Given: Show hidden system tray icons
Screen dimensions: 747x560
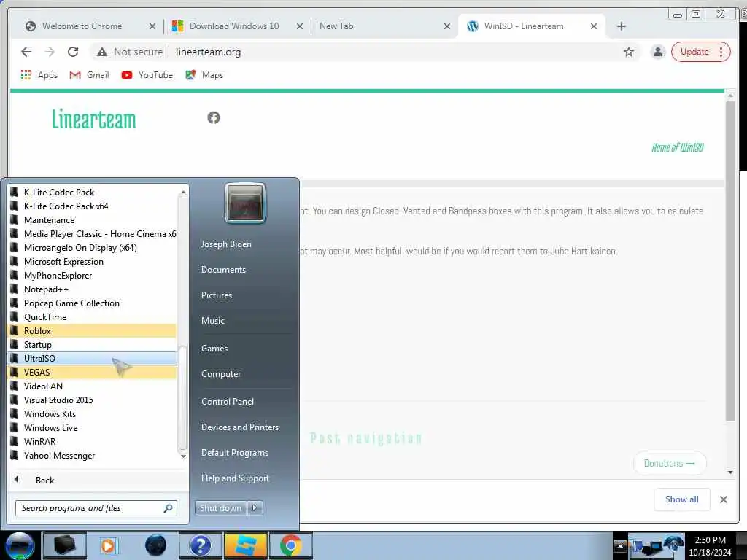Looking at the screenshot, I should click(620, 546).
